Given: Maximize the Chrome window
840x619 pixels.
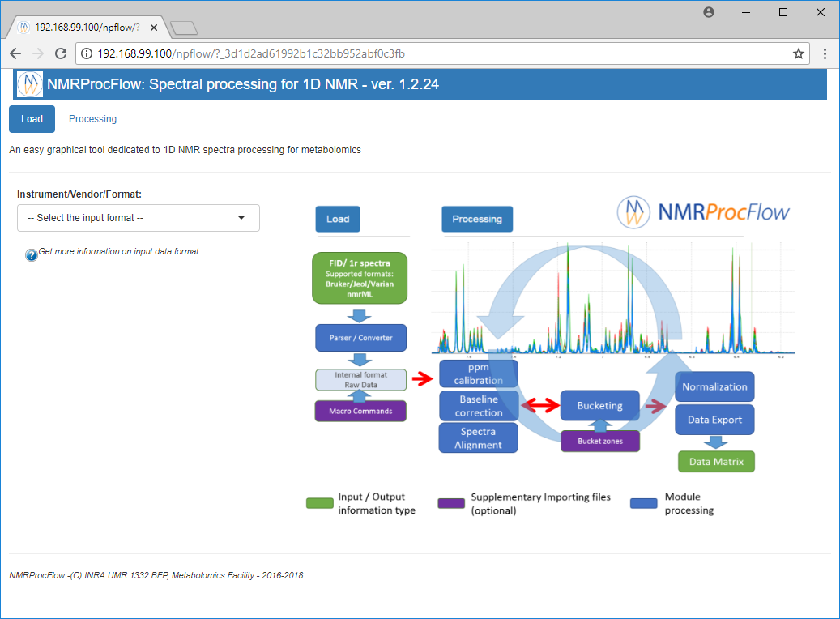Looking at the screenshot, I should tap(783, 12).
